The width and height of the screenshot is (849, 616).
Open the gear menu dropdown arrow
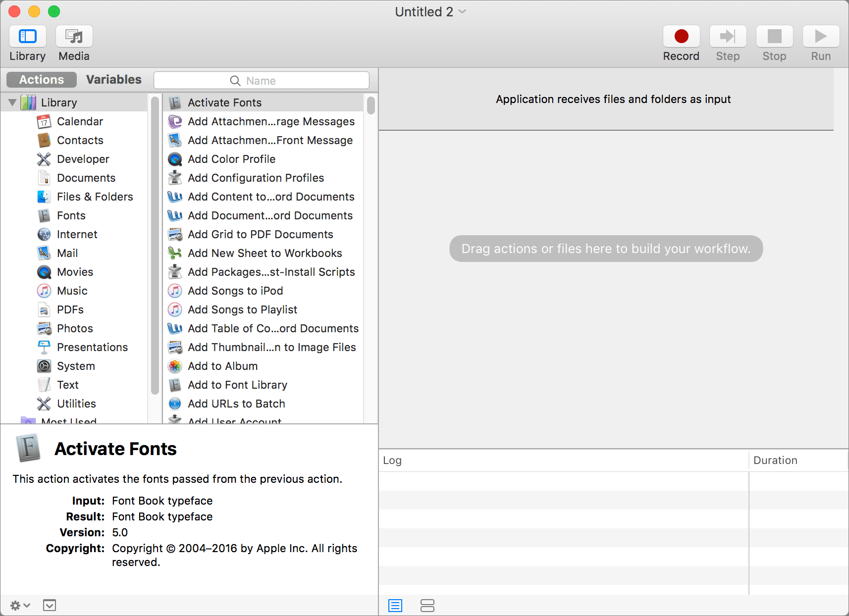27,605
